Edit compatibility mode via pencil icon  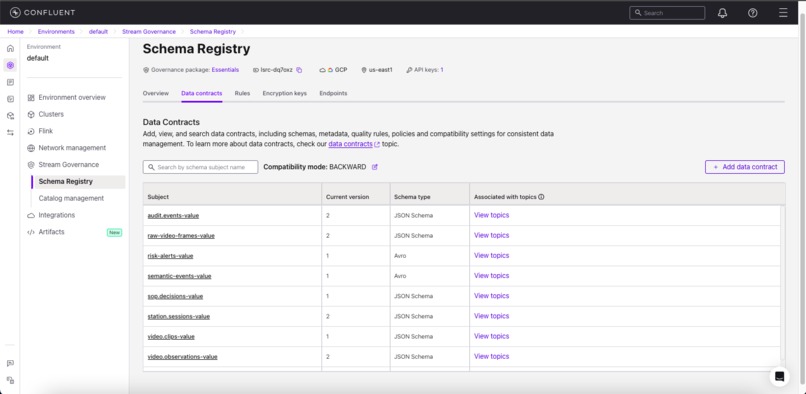(x=375, y=167)
